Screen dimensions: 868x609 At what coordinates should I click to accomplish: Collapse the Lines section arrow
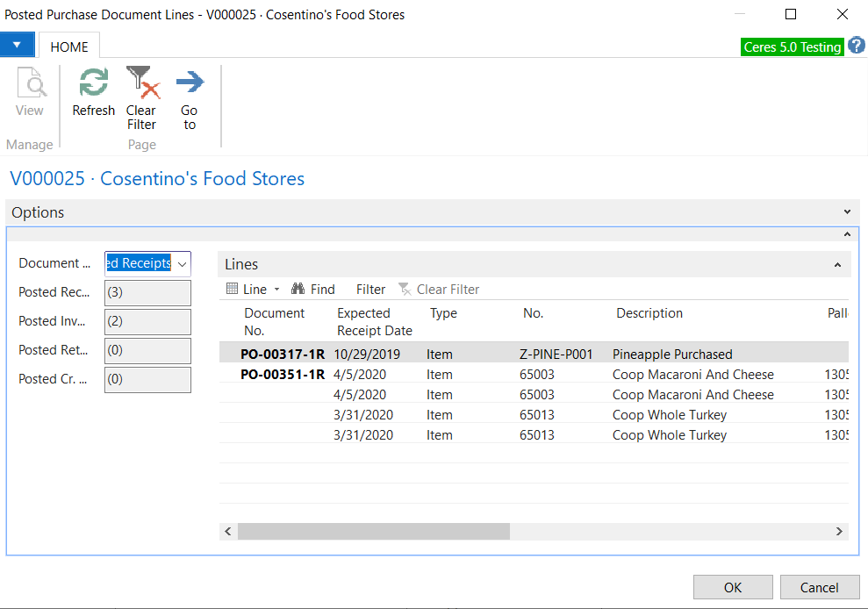(x=837, y=265)
